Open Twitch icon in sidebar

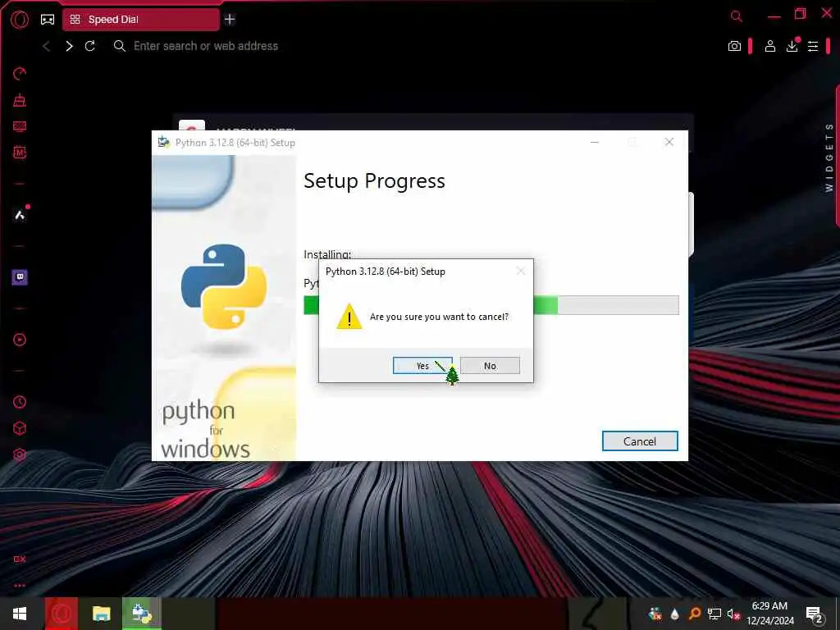tap(20, 277)
